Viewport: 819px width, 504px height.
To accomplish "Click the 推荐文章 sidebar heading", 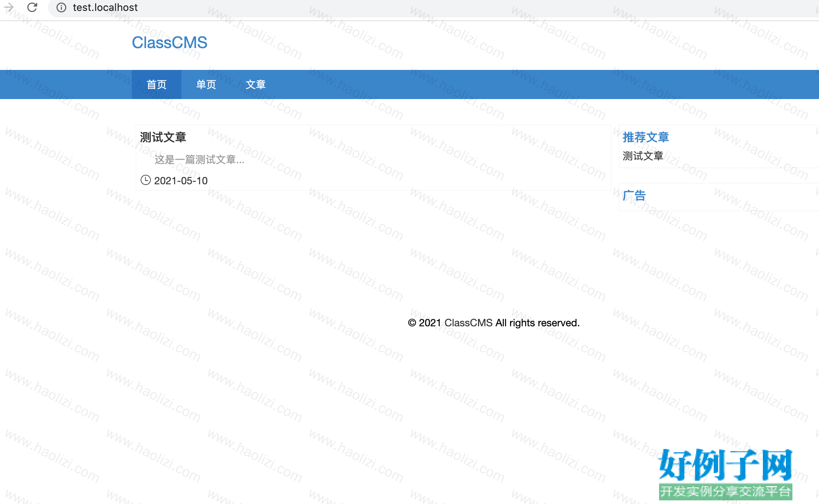I will [646, 137].
